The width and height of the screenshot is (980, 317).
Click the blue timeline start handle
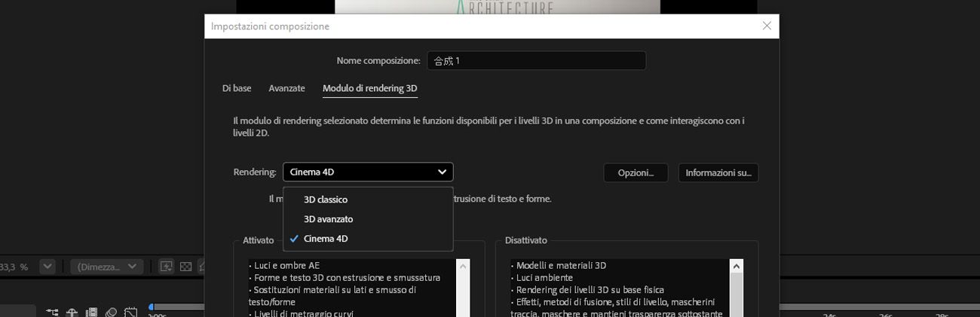151,307
